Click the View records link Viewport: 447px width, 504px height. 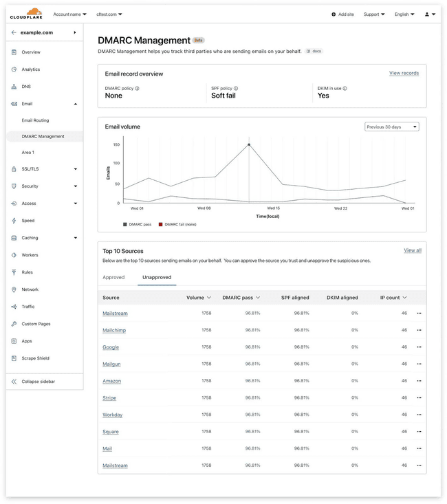[404, 73]
